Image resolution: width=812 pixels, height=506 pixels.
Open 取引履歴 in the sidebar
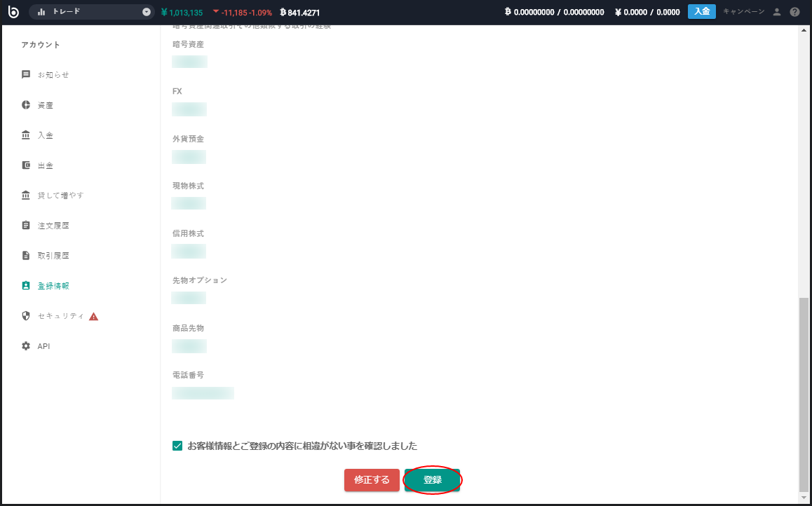click(53, 256)
